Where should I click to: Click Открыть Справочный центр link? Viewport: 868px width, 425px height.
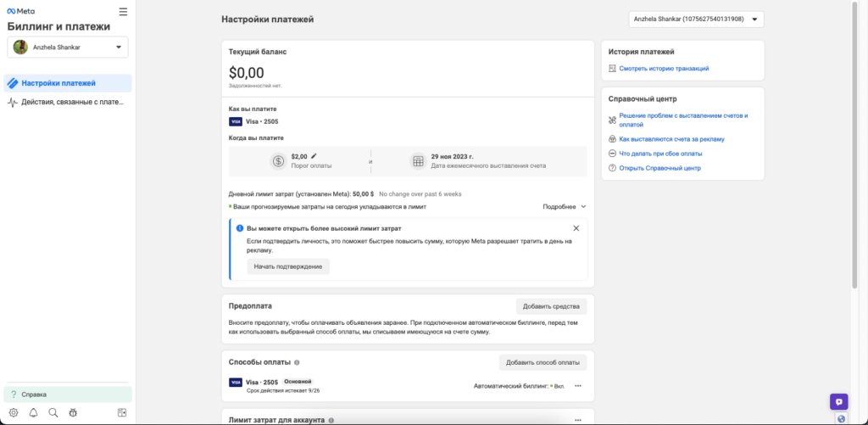tap(659, 168)
